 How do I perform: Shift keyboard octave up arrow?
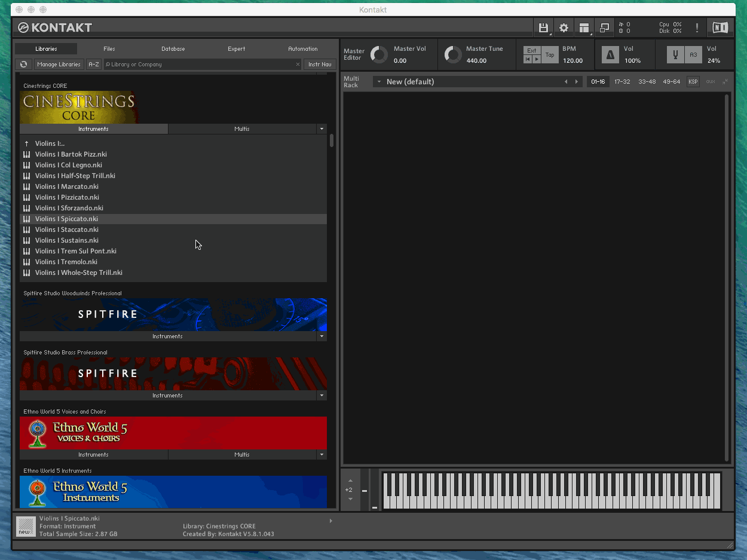click(x=350, y=481)
